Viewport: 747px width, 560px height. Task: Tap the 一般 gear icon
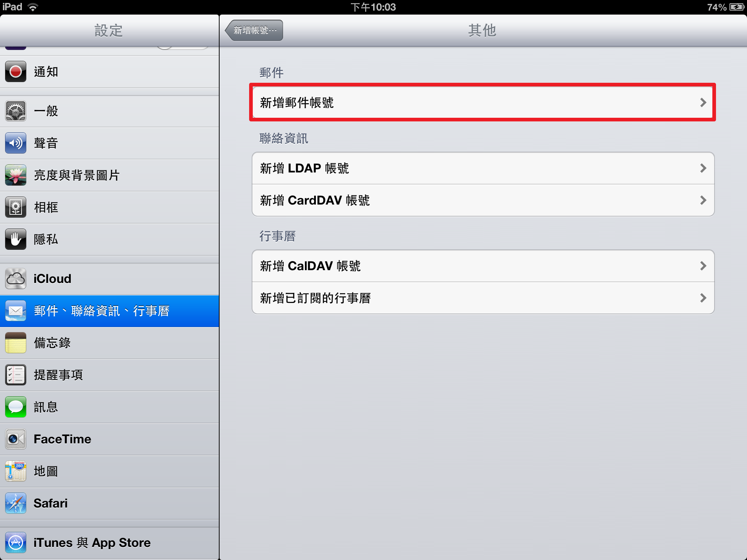(16, 111)
